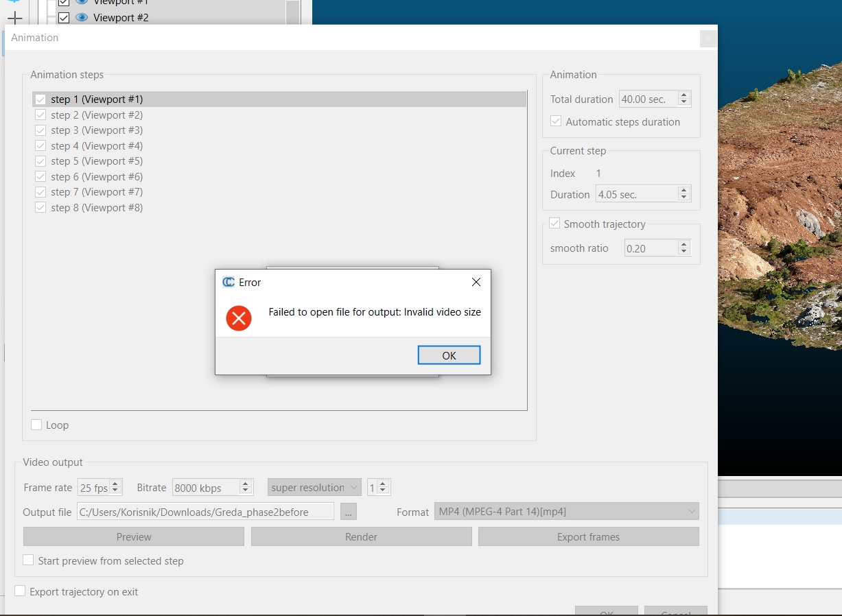The image size is (842, 616).
Task: Open the output file browse (...) button
Action: [x=349, y=512]
